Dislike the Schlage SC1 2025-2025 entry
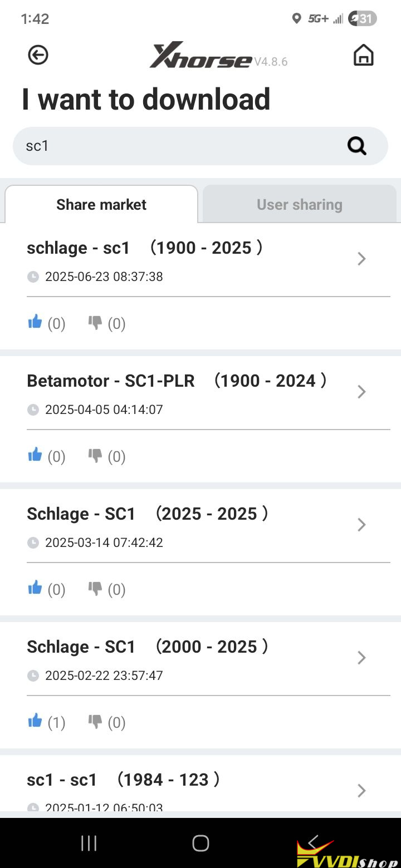 click(95, 588)
